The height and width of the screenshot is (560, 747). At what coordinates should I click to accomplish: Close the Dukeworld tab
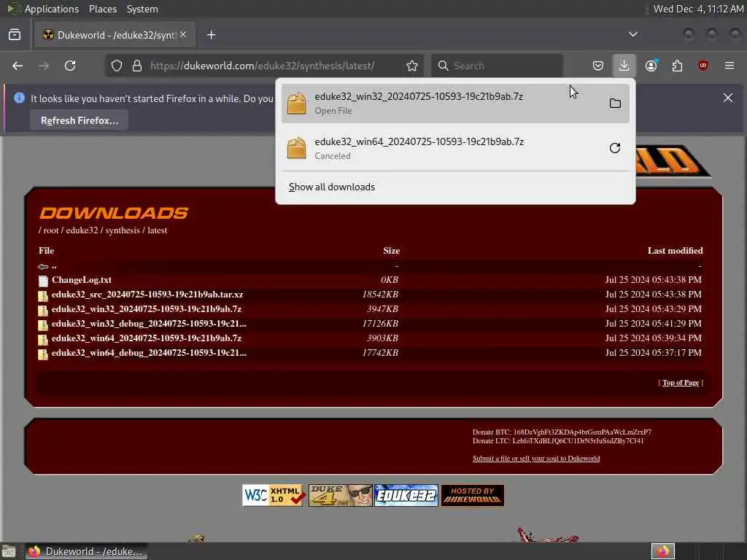tap(183, 34)
